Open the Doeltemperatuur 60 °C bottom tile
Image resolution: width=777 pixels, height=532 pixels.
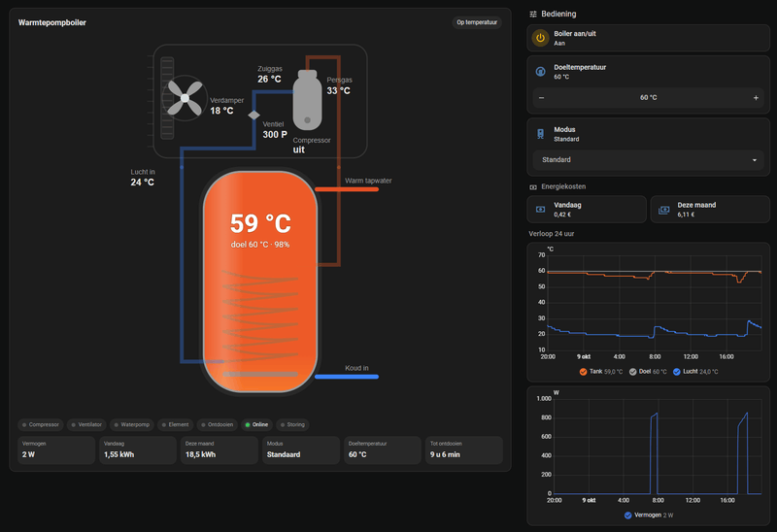[383, 449]
